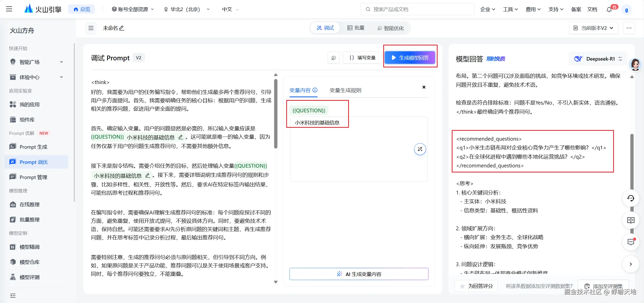
Task: Open the three-dots more options menu
Action: [x=629, y=28]
